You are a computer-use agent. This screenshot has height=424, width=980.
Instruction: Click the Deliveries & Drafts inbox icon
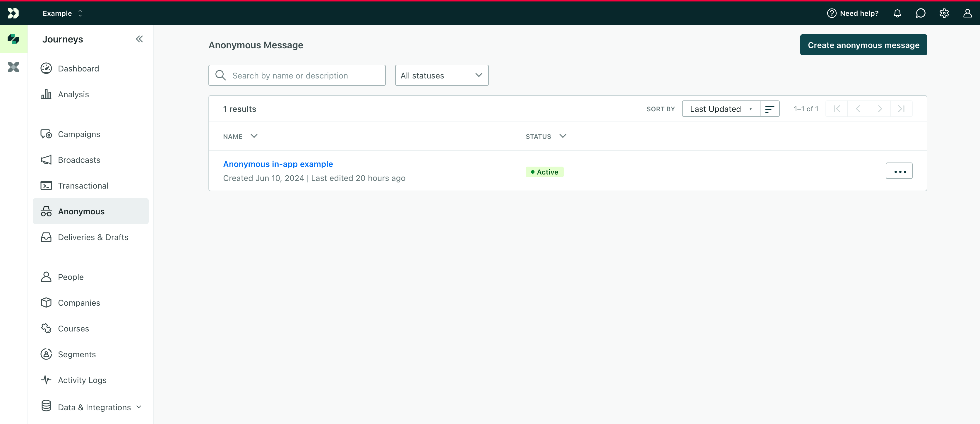tap(47, 237)
